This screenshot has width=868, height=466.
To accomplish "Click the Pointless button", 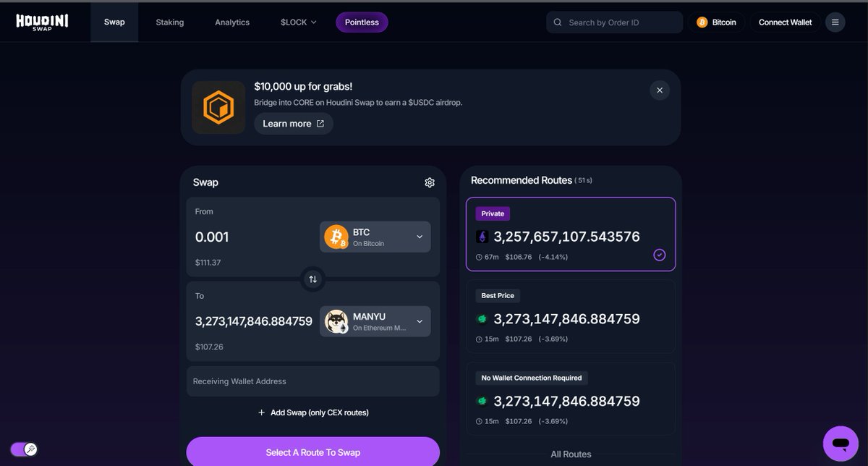I will coord(362,22).
